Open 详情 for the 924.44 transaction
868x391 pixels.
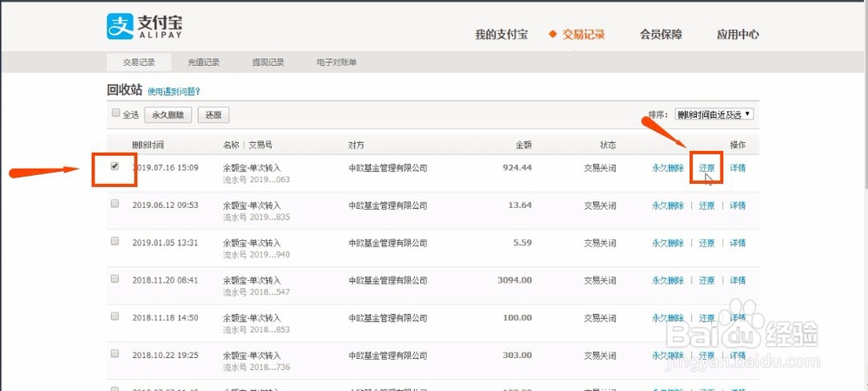coord(737,167)
